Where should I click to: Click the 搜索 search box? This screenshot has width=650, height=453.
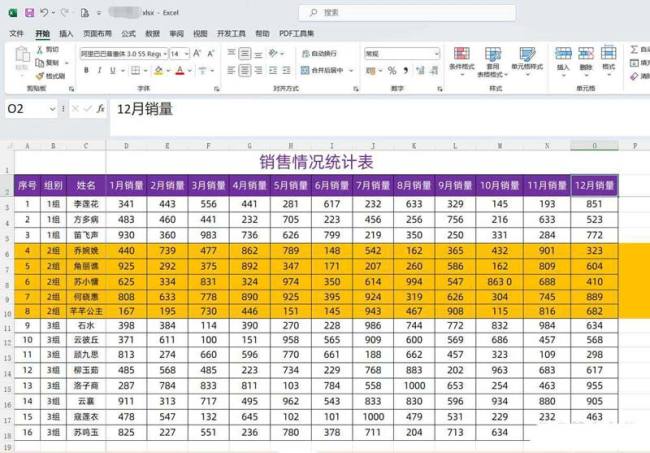pos(407,13)
